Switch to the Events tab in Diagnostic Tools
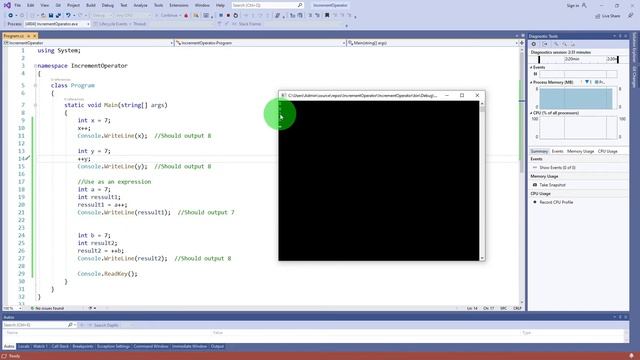The height and width of the screenshot is (360, 640). 557,151
